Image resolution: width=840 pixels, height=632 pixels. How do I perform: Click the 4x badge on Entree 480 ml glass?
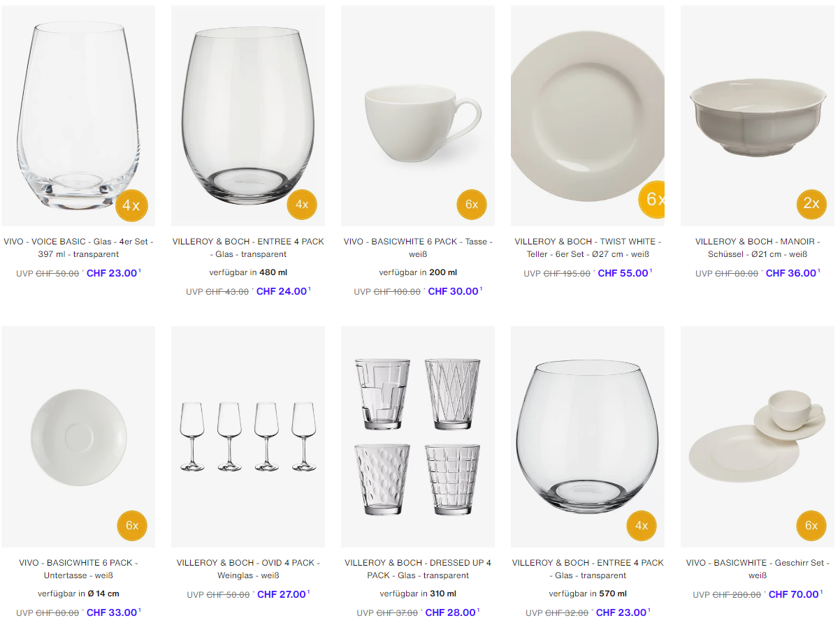tap(302, 205)
